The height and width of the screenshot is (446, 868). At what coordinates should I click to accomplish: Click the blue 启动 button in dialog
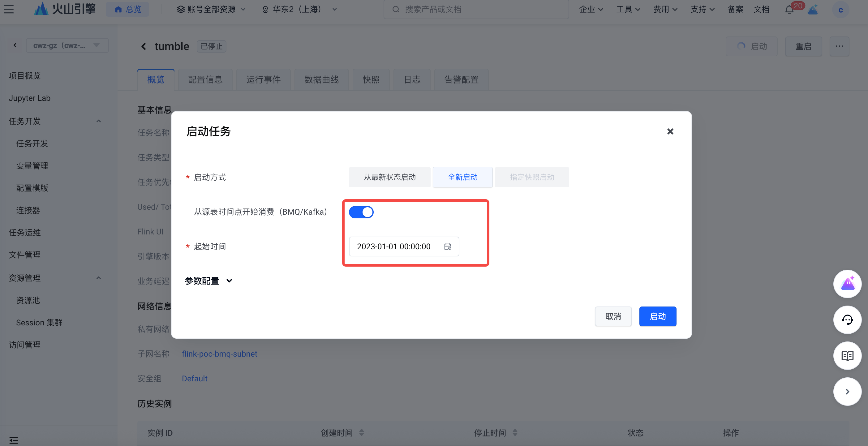tap(657, 316)
